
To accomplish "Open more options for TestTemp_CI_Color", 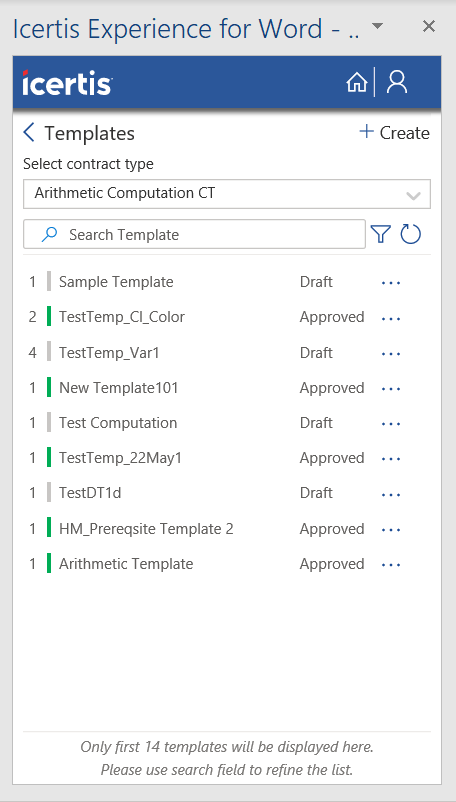I will 391,318.
